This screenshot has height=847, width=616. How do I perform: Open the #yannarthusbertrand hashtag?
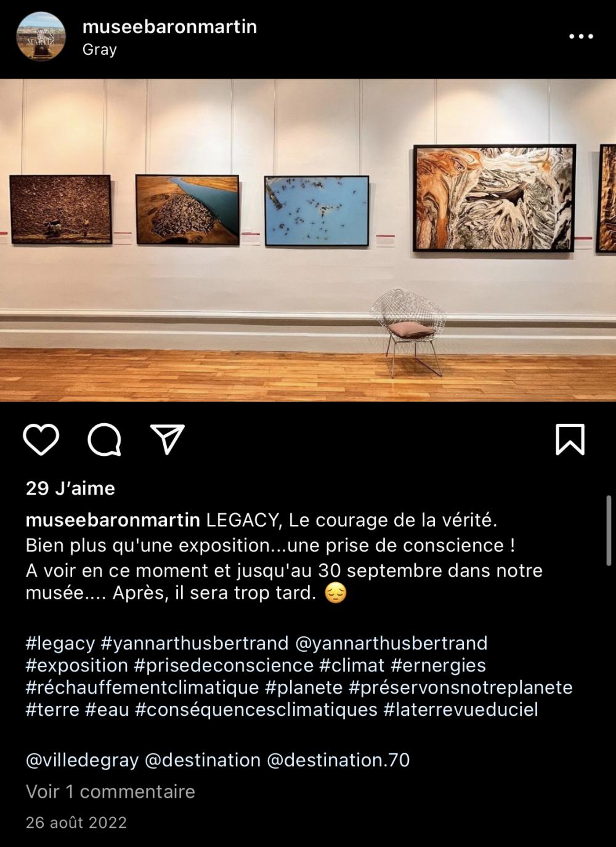194,644
